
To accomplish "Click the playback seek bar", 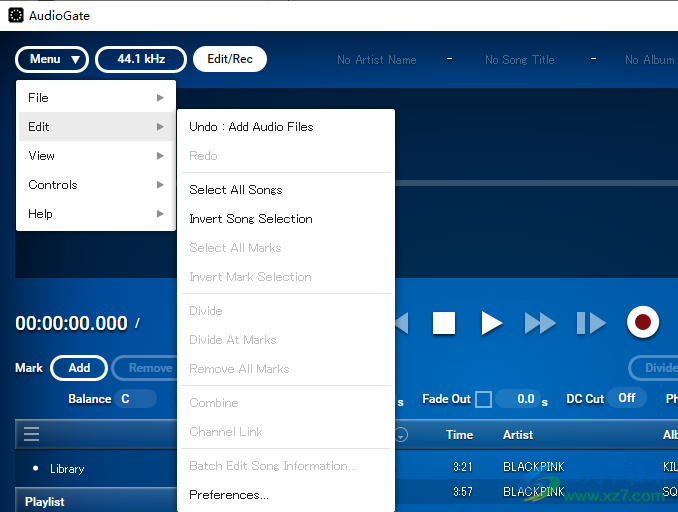I will coord(535,183).
